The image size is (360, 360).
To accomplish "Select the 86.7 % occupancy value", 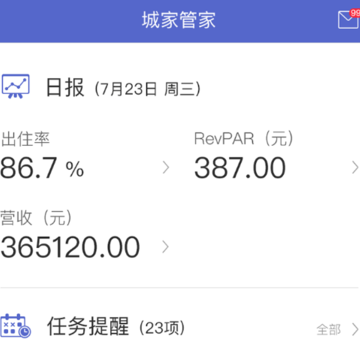I will point(42,168).
